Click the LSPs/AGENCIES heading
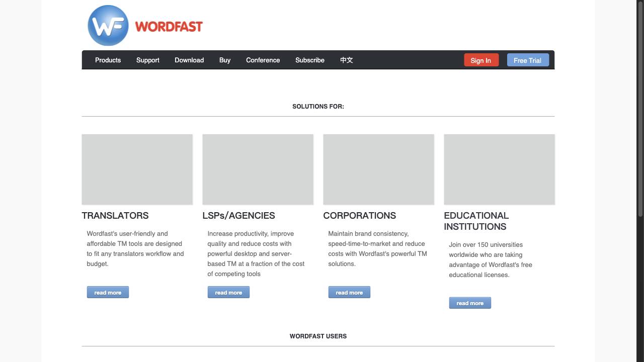 coord(238,216)
